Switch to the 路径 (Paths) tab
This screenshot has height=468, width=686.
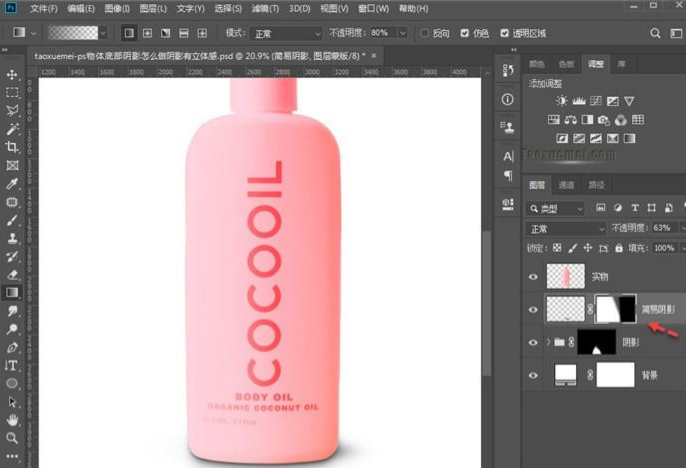596,185
